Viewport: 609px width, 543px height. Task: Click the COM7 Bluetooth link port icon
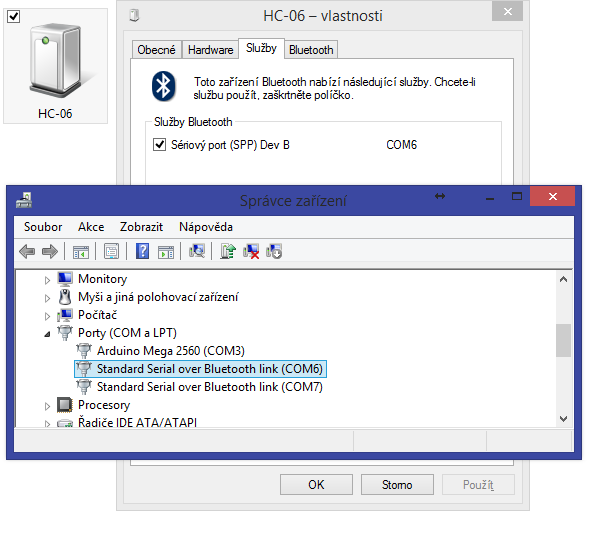pyautogui.click(x=84, y=387)
